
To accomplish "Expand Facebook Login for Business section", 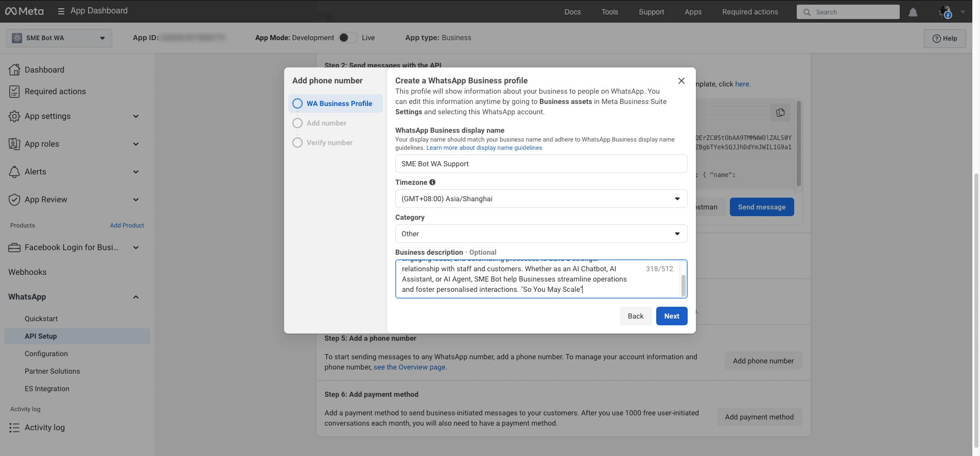I will click(x=136, y=248).
